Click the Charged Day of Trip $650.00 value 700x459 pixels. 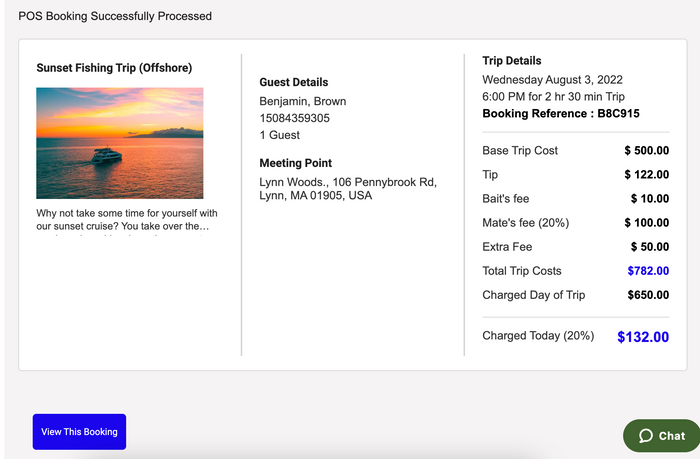(648, 295)
